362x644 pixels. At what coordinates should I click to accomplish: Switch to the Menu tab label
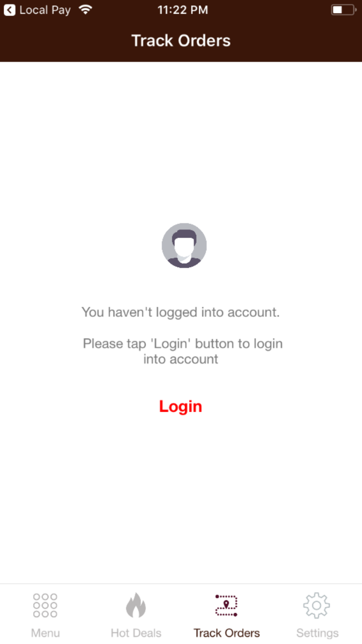click(x=45, y=633)
